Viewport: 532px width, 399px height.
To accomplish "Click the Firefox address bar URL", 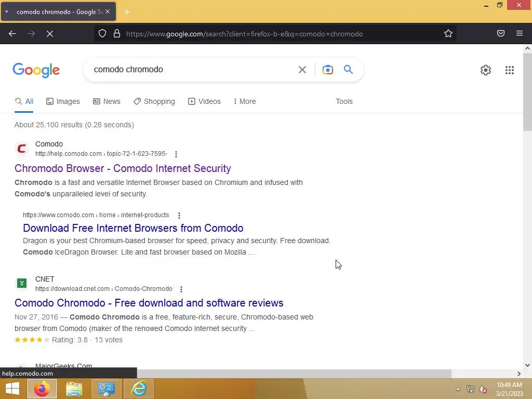I will 244,34.
